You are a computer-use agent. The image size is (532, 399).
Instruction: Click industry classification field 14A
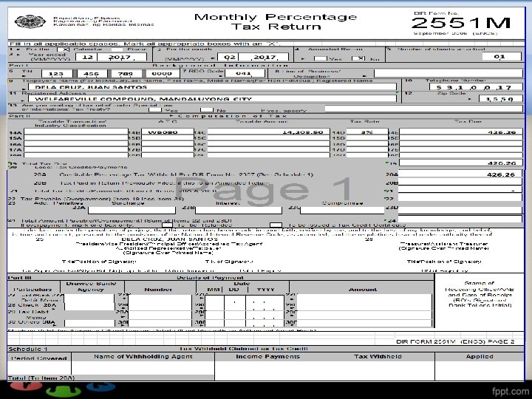(x=76, y=132)
